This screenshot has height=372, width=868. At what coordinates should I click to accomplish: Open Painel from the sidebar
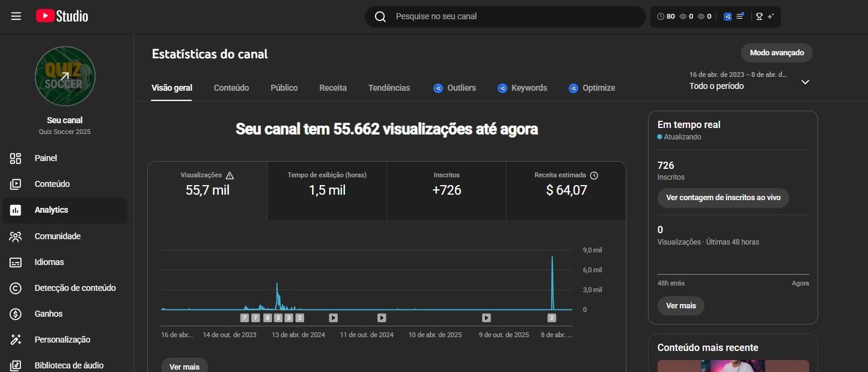tap(65, 158)
